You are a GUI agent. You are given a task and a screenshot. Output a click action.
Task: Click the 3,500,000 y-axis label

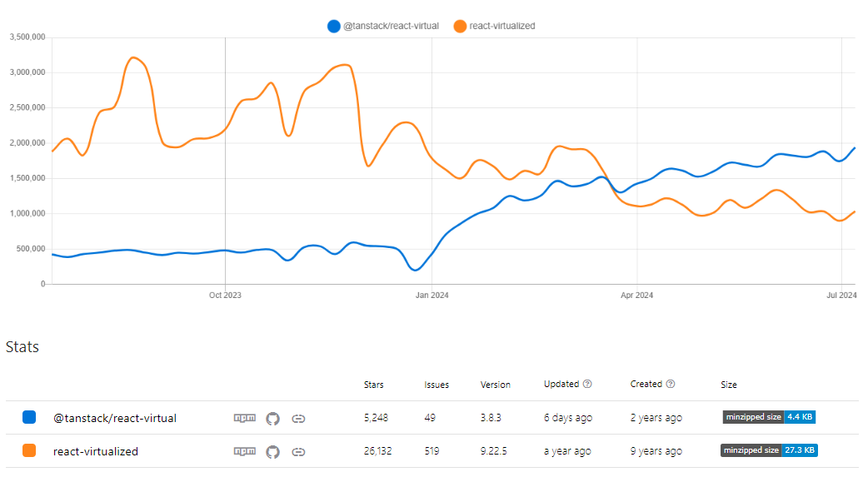point(27,37)
